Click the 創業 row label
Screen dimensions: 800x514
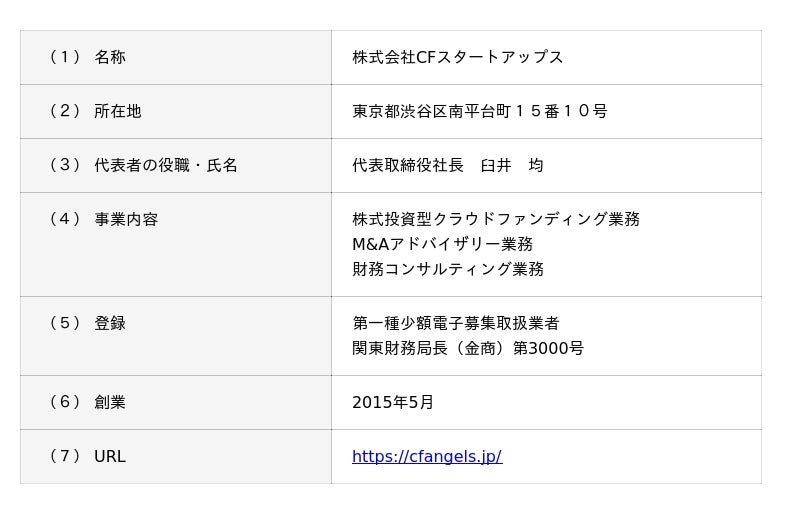[110, 402]
